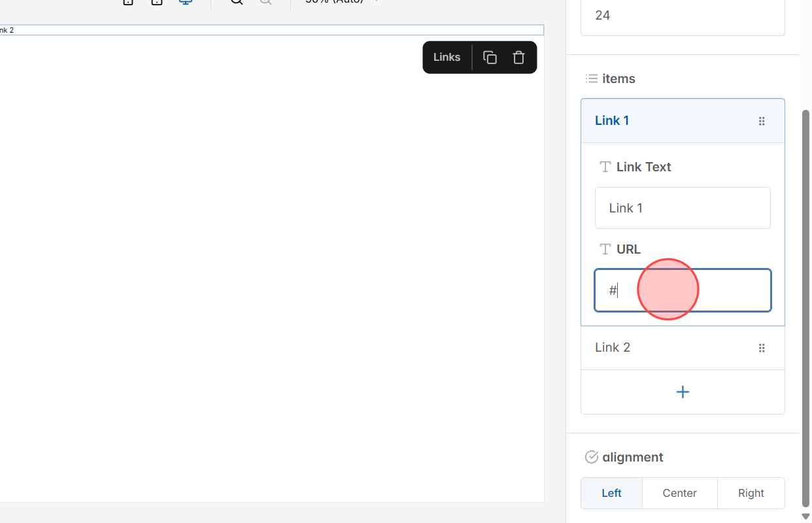Switch alignment to Right
Viewport: 812px width, 523px height.
click(751, 493)
